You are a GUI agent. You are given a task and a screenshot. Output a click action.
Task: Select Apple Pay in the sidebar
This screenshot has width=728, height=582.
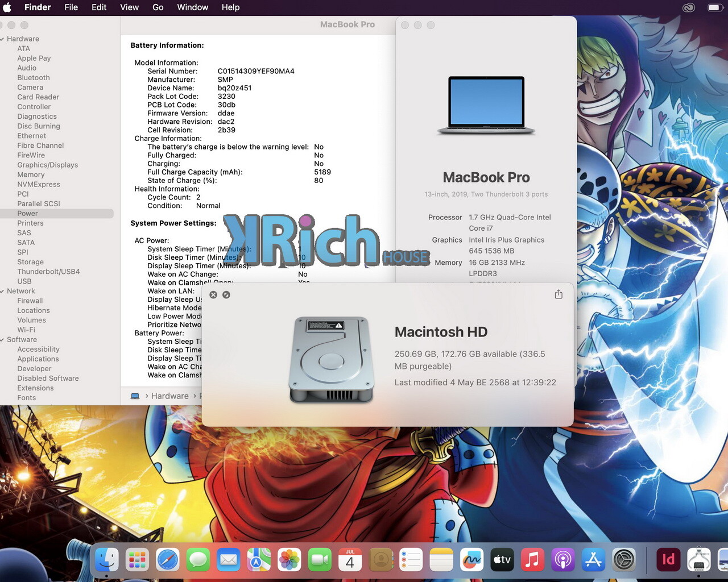coord(34,59)
